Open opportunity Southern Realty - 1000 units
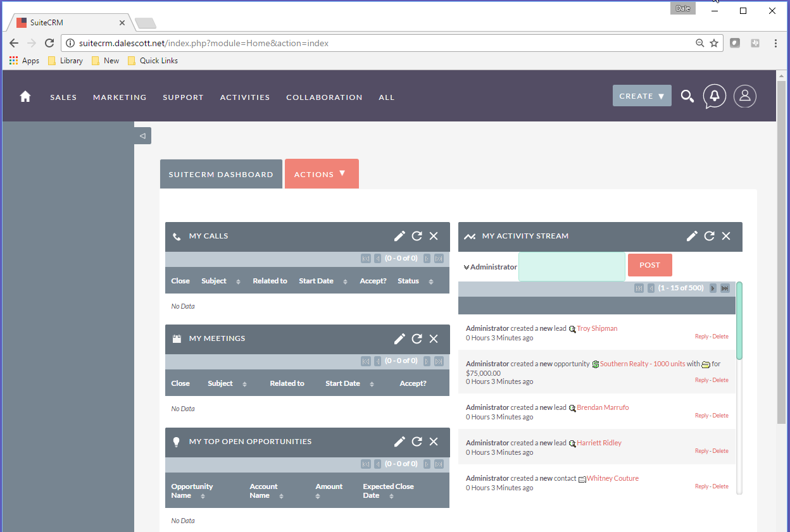The height and width of the screenshot is (532, 790). coord(643,364)
